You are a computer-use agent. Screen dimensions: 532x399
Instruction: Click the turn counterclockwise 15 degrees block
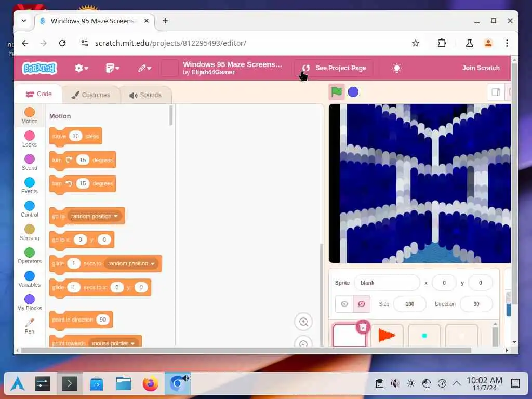[x=83, y=184]
